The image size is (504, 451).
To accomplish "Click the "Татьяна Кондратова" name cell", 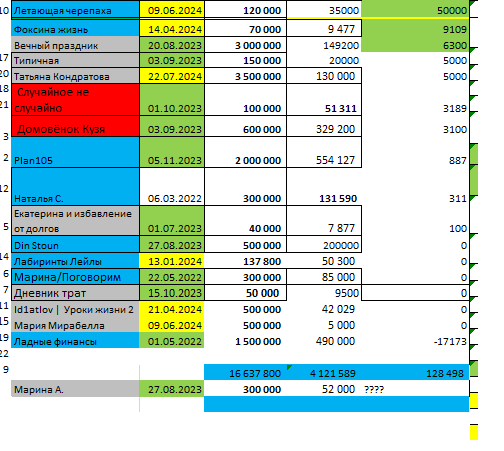I will [x=75, y=76].
